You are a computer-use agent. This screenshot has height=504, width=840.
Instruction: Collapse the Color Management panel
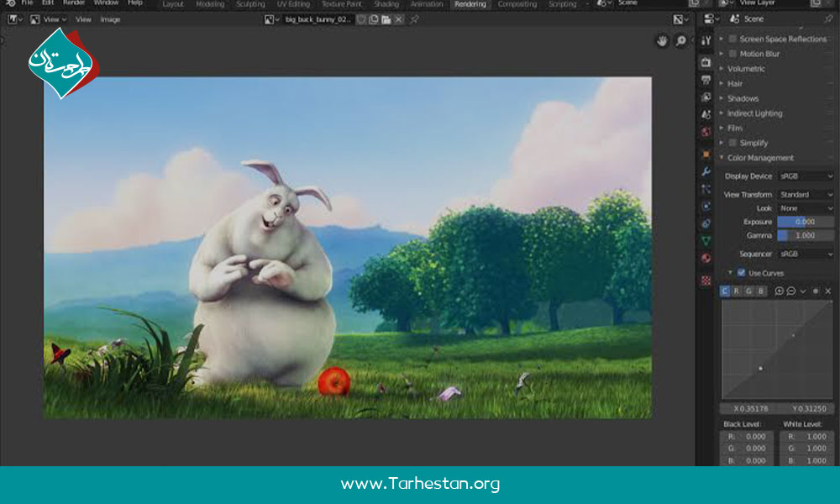[760, 158]
